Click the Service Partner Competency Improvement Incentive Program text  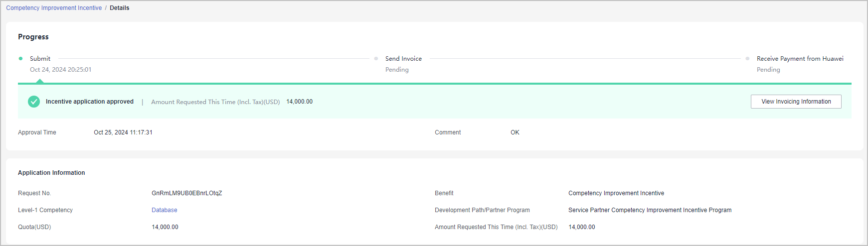[x=650, y=210]
